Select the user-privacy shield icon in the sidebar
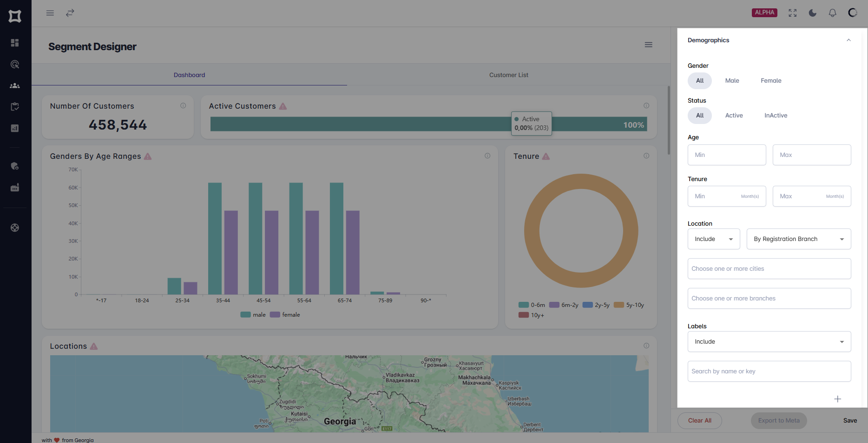 coord(14,166)
